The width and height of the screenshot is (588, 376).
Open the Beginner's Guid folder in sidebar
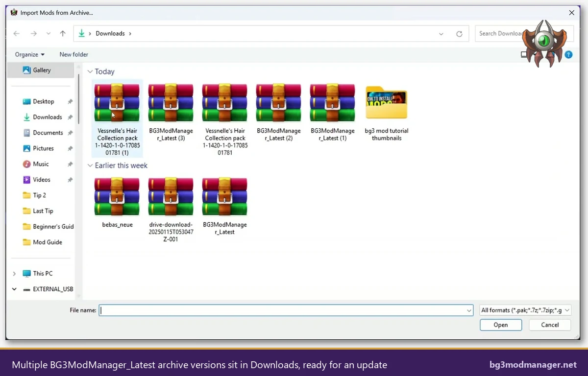coord(48,227)
